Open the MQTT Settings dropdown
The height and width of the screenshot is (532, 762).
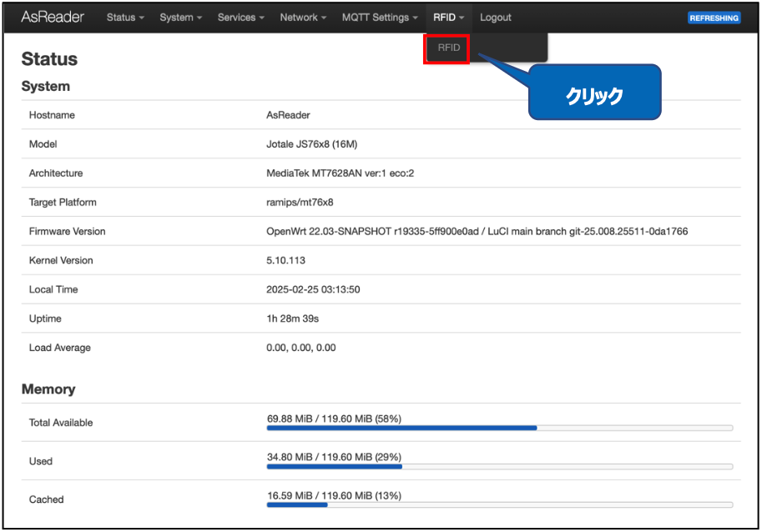point(380,18)
